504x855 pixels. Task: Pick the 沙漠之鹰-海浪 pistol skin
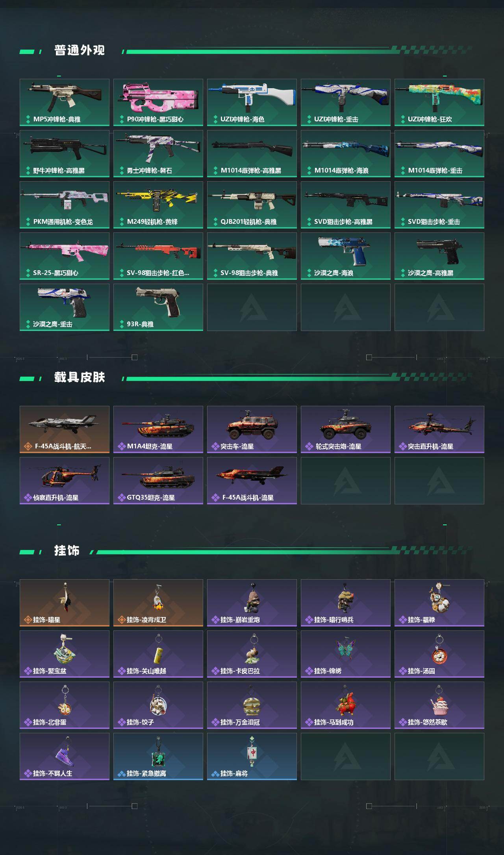(346, 256)
